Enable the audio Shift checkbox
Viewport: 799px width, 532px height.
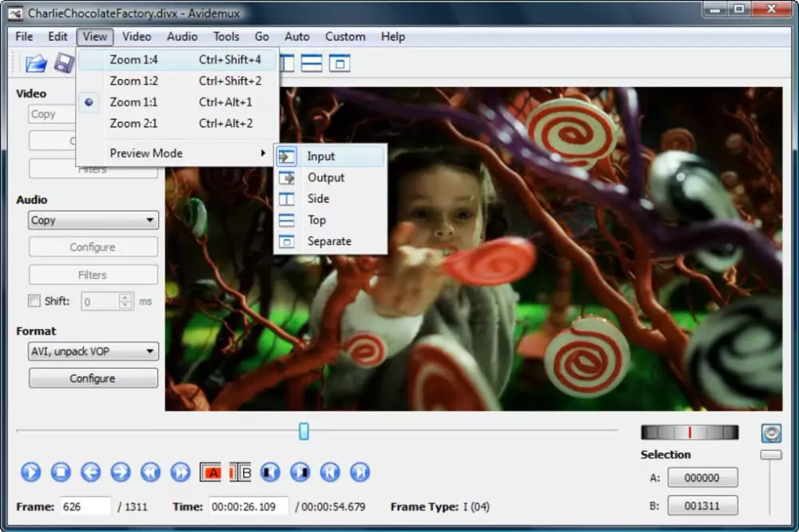[x=33, y=301]
